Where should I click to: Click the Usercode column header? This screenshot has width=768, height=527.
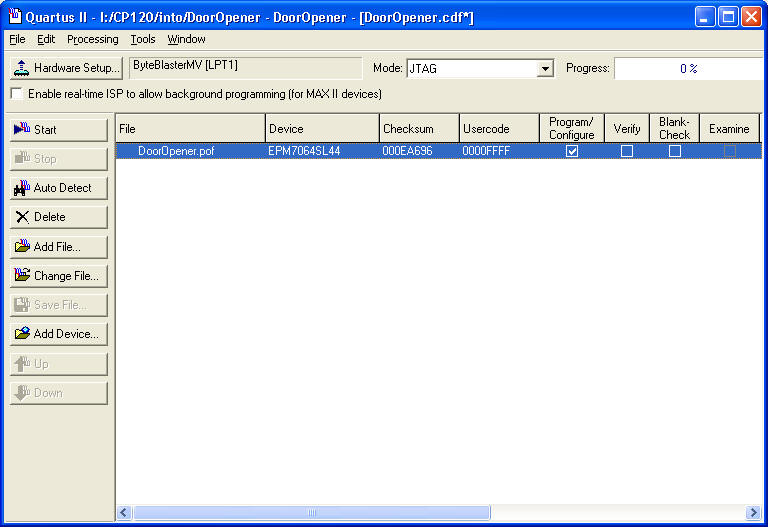tap(499, 128)
